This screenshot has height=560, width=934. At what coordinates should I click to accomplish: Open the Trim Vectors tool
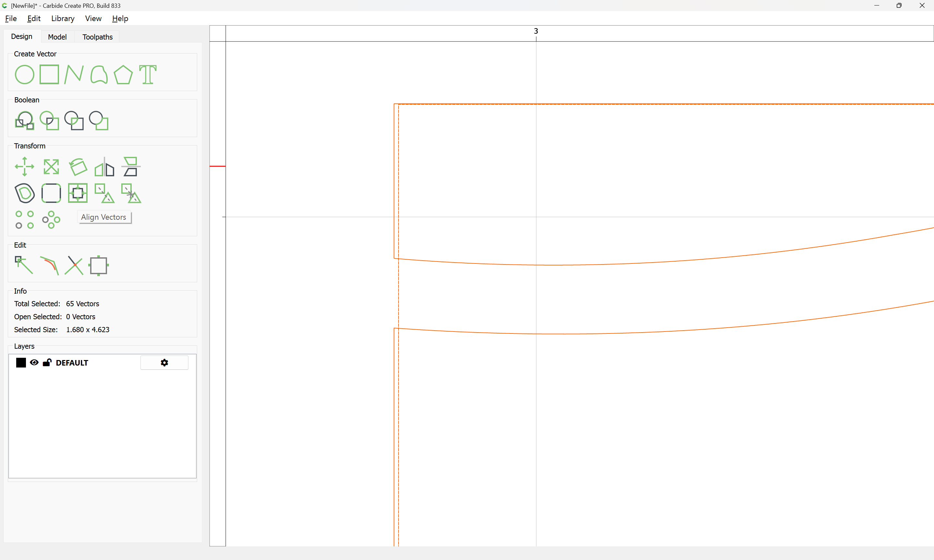(x=74, y=265)
